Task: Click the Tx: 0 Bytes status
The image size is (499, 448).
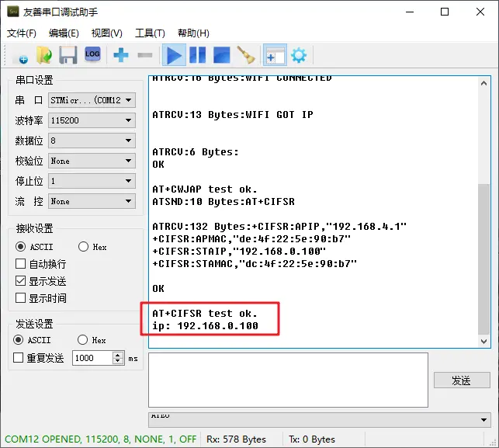Action: click(312, 439)
